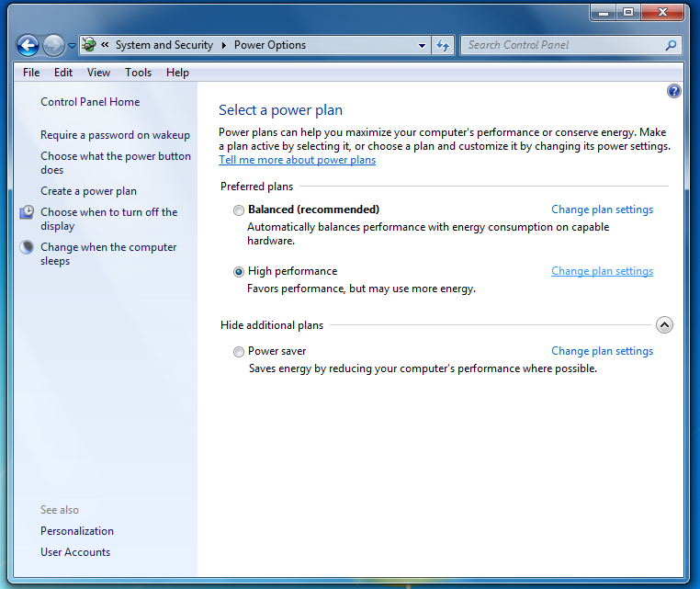Select the Balanced (recommended) radio button
This screenshot has width=700, height=589.
click(x=239, y=210)
